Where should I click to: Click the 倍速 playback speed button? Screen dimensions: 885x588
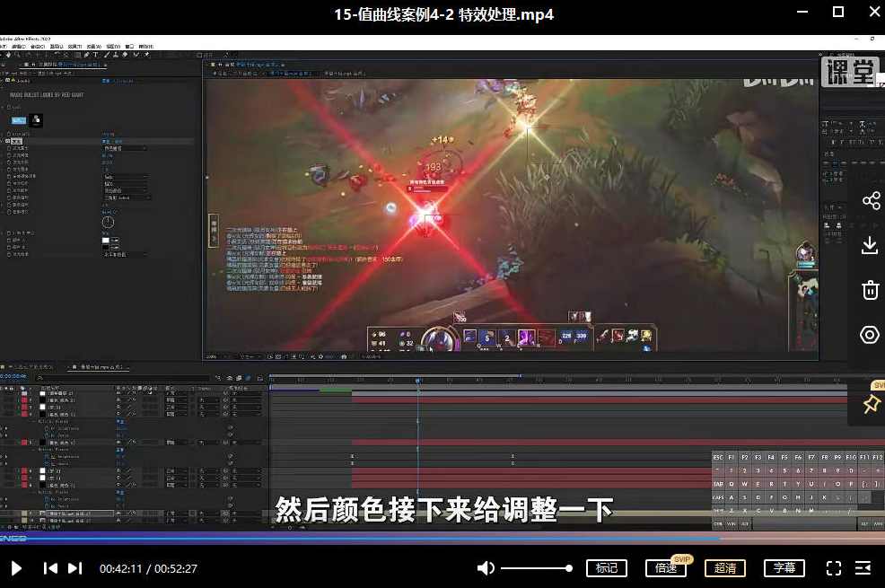pos(666,567)
